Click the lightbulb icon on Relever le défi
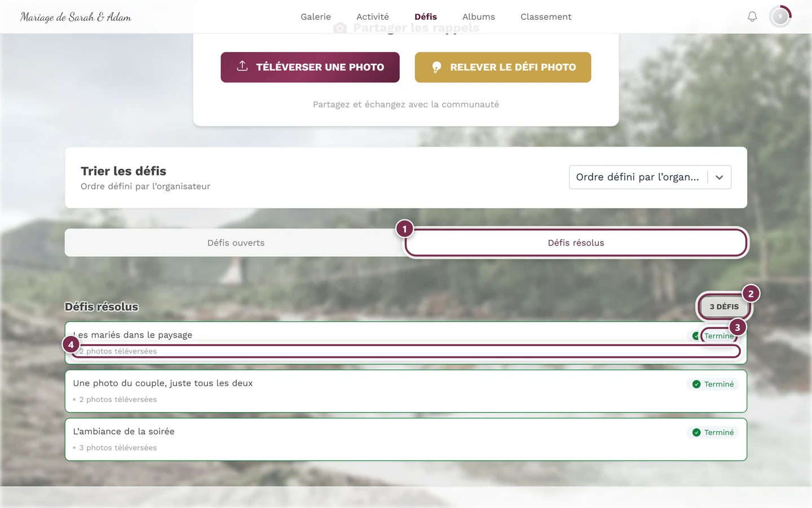The width and height of the screenshot is (812, 508). (x=436, y=67)
